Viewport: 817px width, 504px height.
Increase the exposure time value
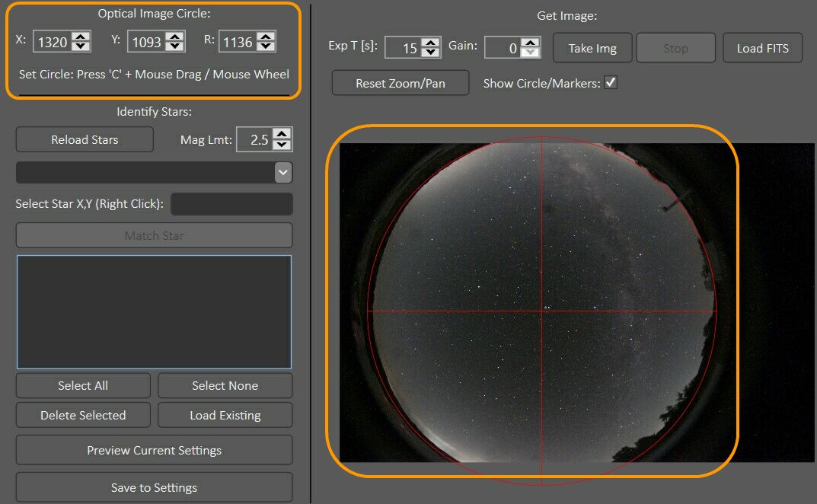click(x=430, y=43)
